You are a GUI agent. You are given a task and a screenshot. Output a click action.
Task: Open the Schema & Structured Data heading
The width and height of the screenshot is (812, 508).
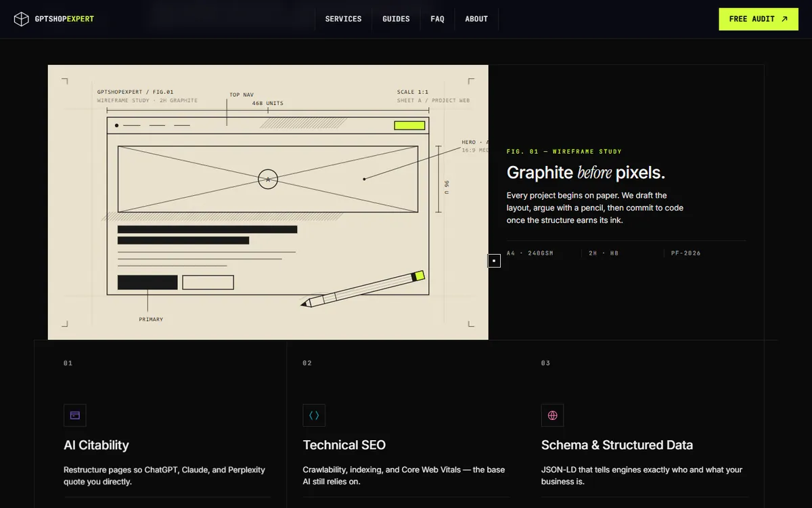pos(617,445)
